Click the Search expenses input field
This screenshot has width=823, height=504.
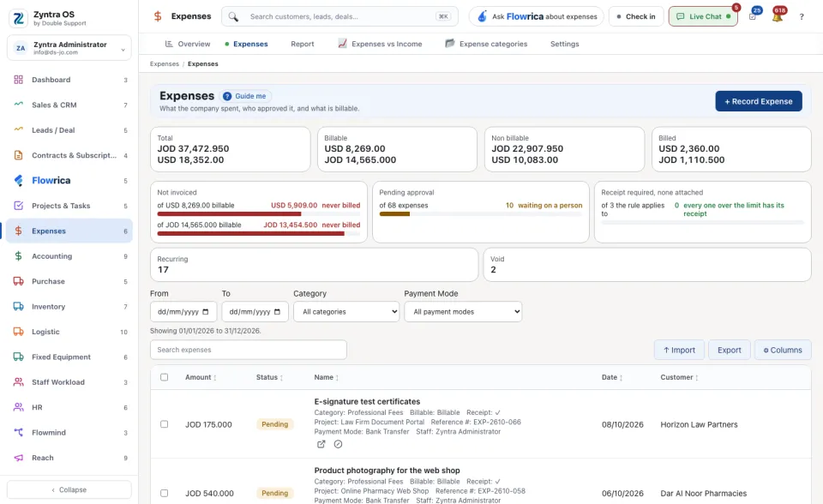pyautogui.click(x=249, y=350)
